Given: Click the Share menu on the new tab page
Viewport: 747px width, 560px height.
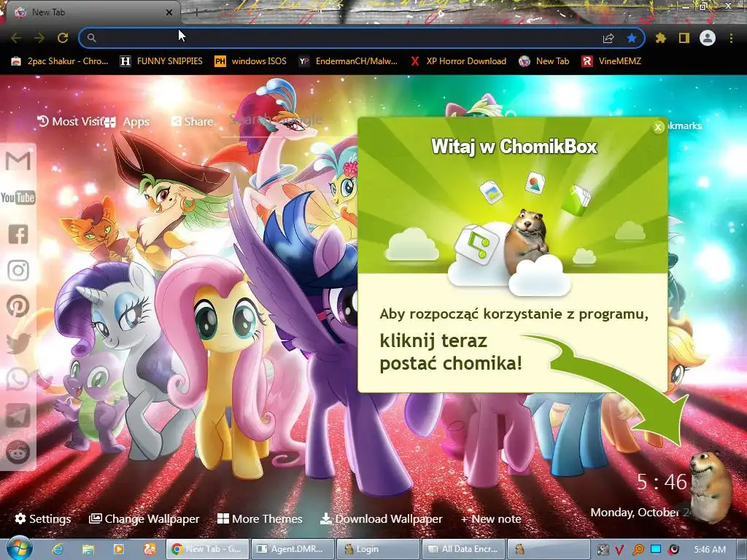Looking at the screenshot, I should pyautogui.click(x=192, y=122).
